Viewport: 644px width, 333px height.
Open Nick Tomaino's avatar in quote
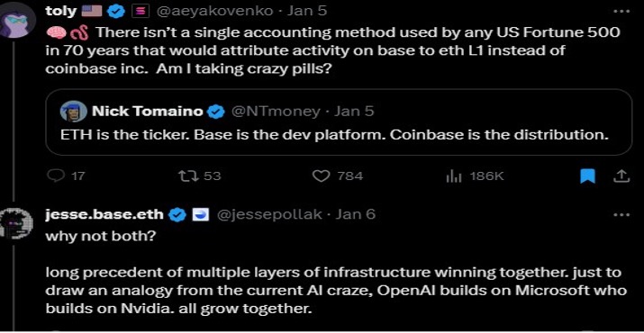point(74,112)
